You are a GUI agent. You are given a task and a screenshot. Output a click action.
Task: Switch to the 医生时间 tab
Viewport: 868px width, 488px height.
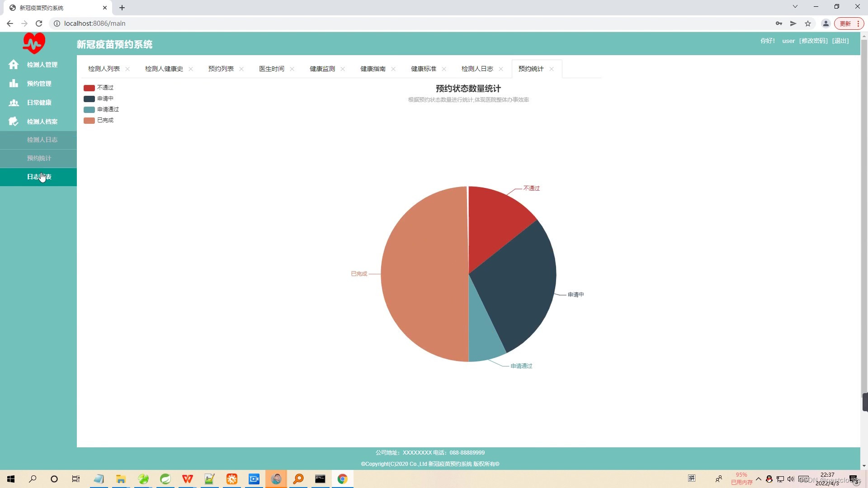click(271, 69)
